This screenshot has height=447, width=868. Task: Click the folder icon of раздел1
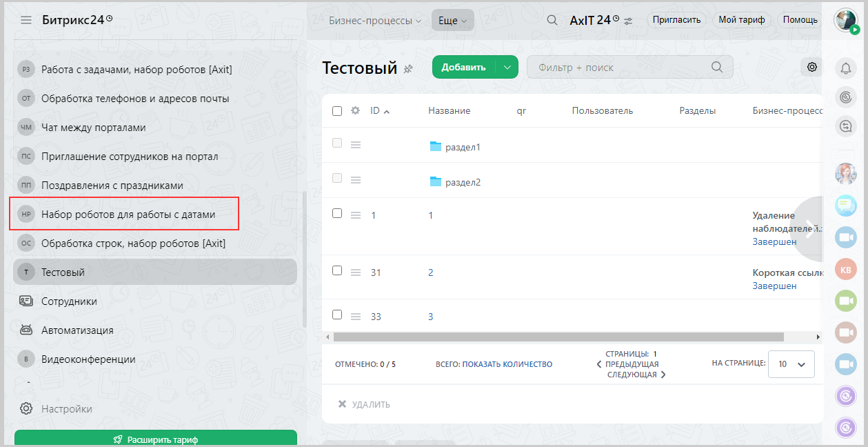(x=435, y=146)
